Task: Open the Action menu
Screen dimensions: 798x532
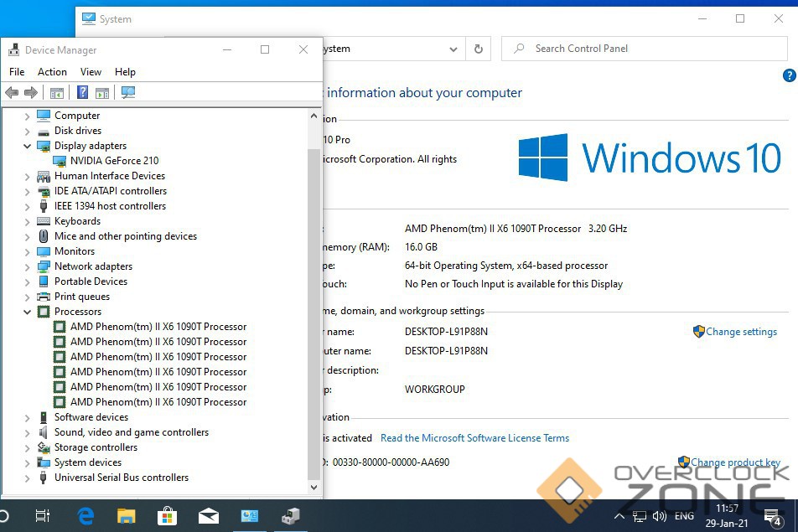Action: coord(52,72)
